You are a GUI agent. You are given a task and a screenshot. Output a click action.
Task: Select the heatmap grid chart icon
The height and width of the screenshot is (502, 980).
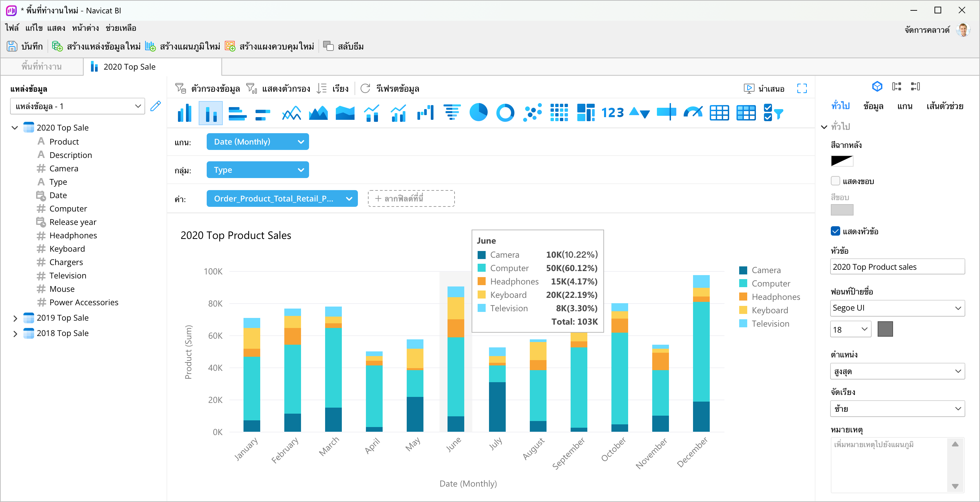[x=559, y=113]
